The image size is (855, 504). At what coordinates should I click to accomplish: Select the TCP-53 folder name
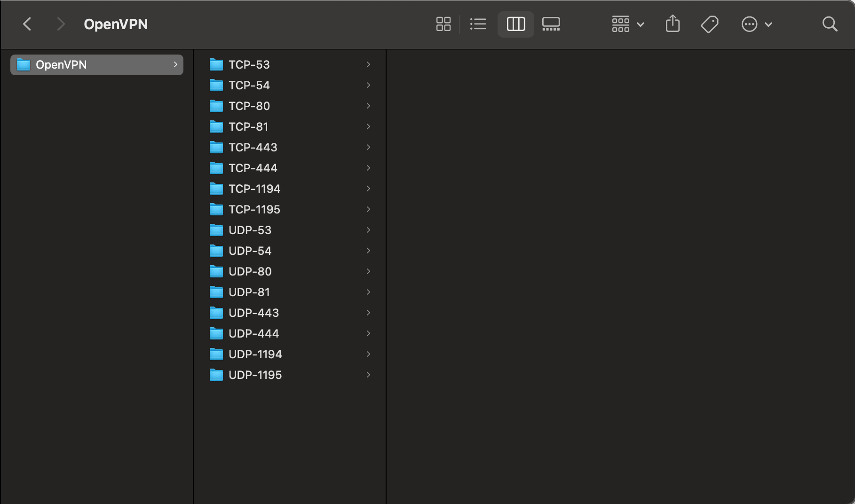(249, 64)
